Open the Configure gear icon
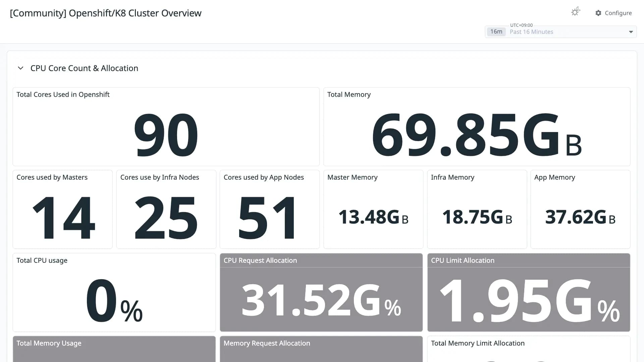This screenshot has width=644, height=362. (x=598, y=13)
